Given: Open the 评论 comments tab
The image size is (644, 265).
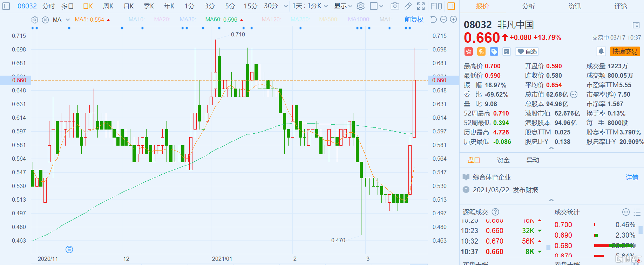Looking at the screenshot, I should 621,6.
